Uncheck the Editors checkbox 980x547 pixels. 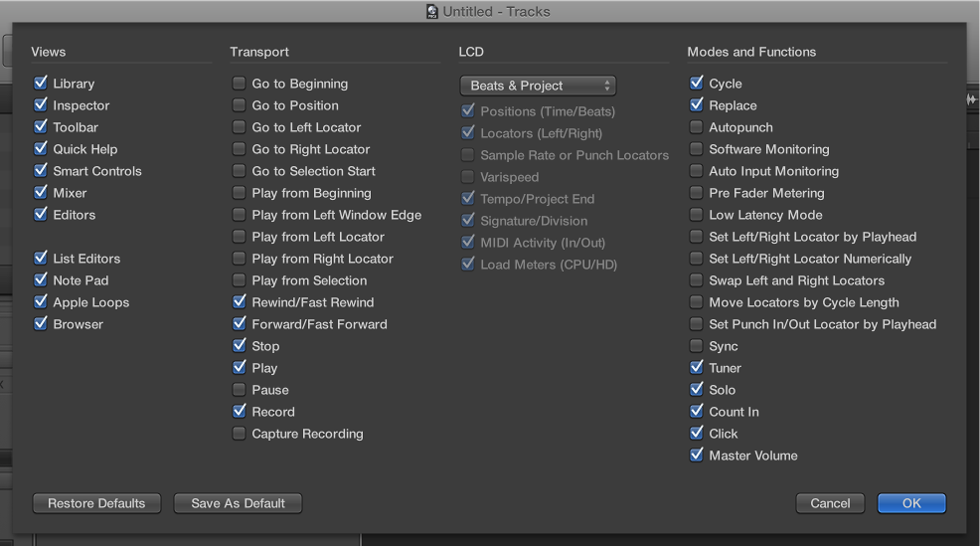pyautogui.click(x=41, y=215)
